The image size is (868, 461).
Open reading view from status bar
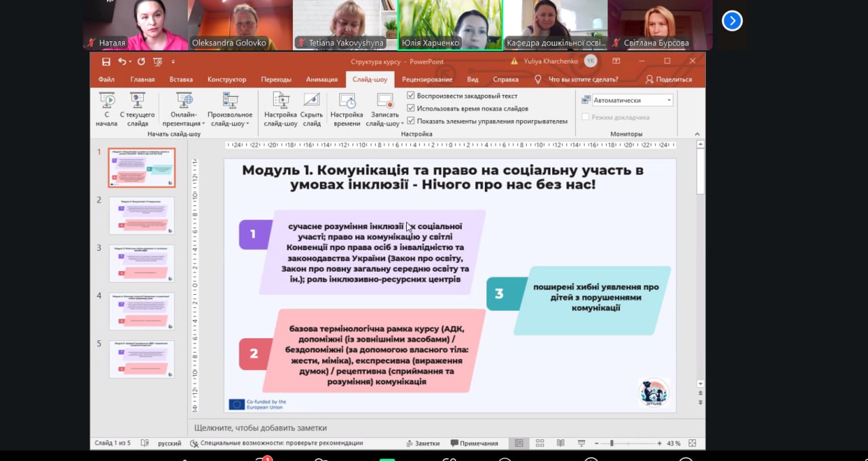[x=560, y=443]
